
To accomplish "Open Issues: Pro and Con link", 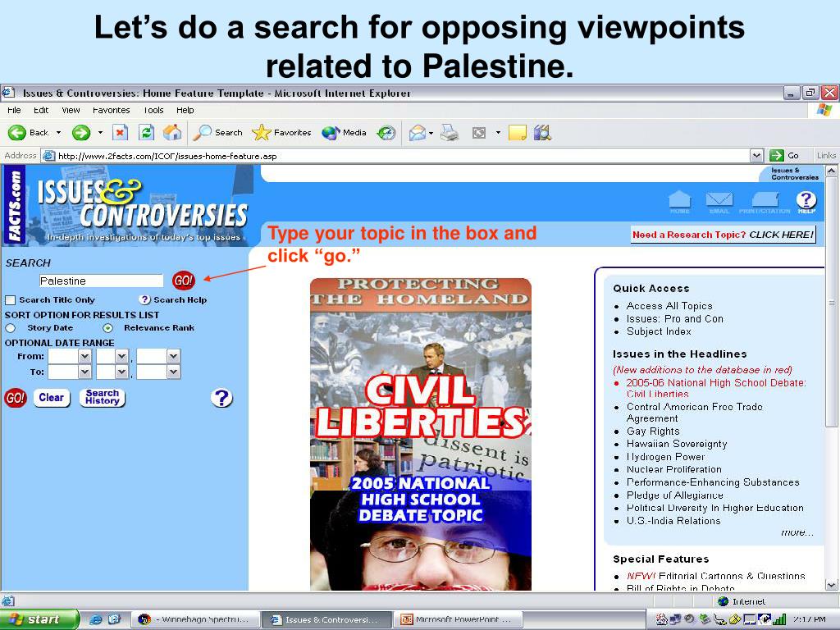I will 675,319.
